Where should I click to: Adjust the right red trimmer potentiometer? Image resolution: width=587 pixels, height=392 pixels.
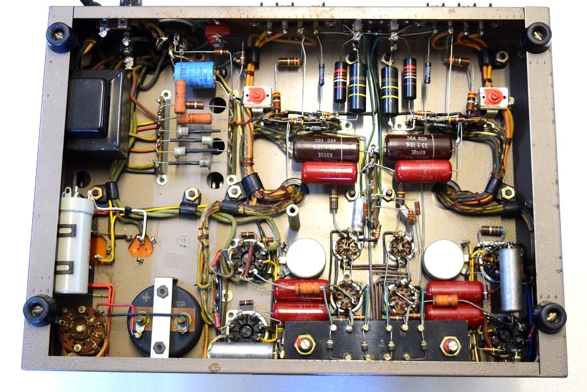(492, 97)
